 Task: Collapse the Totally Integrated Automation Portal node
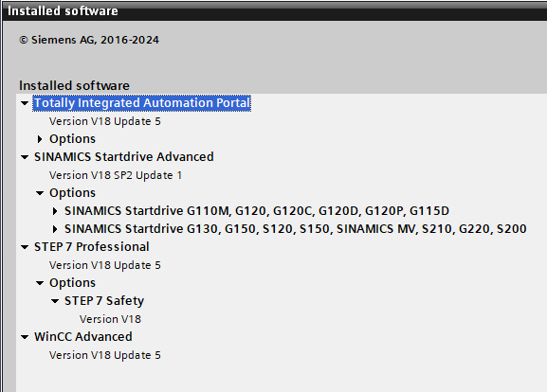25,103
